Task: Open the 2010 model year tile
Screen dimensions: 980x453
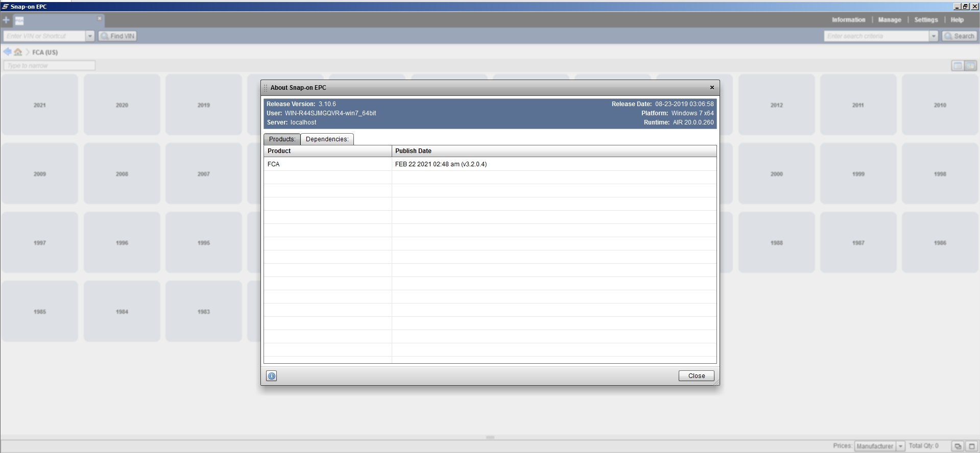Action: point(940,105)
